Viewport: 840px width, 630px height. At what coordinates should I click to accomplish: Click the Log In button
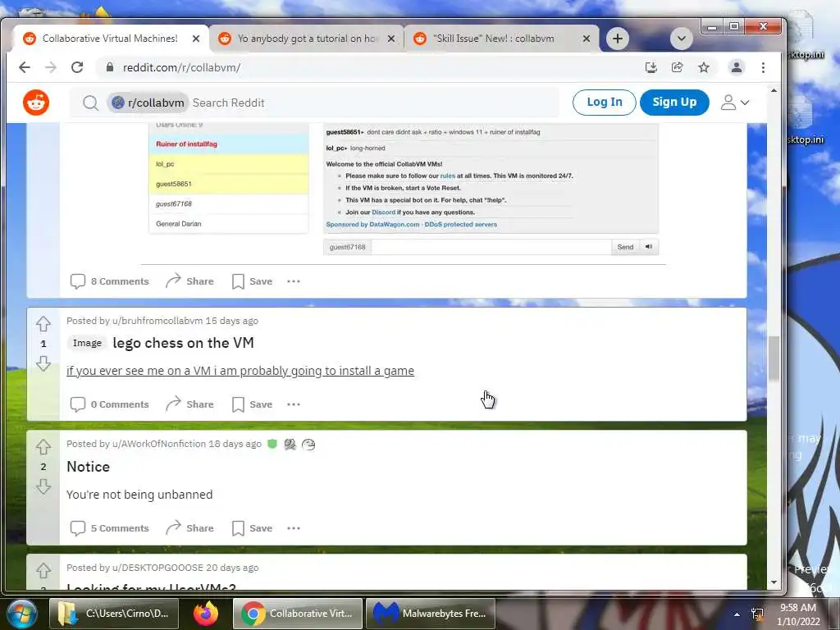click(605, 103)
